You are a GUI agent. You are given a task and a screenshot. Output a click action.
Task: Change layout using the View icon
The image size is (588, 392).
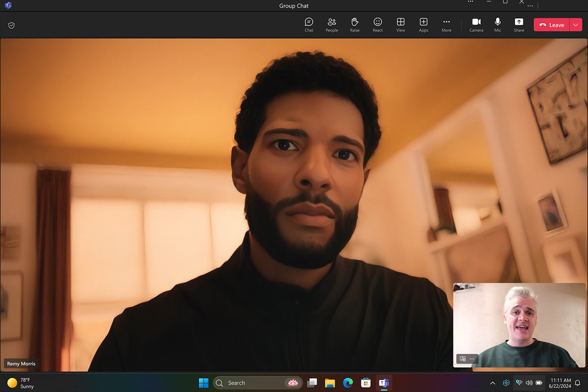[400, 24]
